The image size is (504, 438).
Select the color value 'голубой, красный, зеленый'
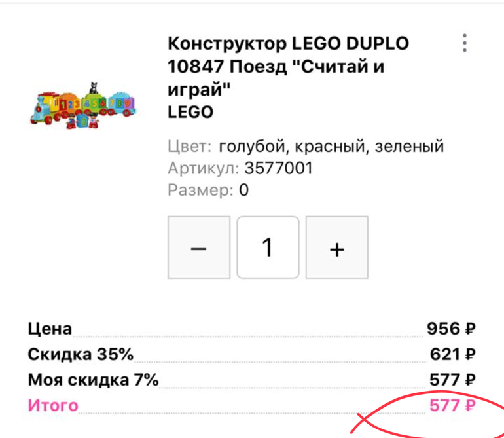(x=331, y=146)
